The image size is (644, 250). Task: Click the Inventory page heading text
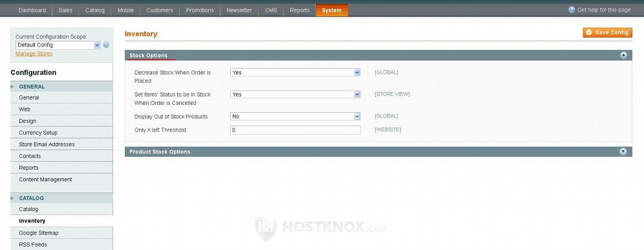pos(141,34)
